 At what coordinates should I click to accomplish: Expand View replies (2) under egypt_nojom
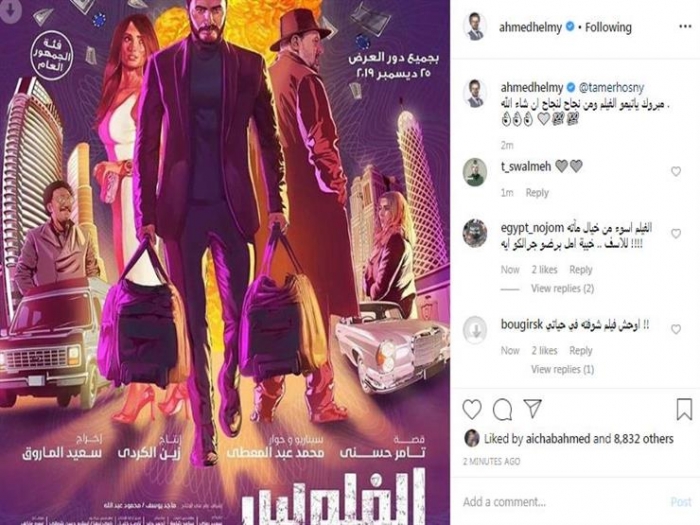pyautogui.click(x=562, y=288)
